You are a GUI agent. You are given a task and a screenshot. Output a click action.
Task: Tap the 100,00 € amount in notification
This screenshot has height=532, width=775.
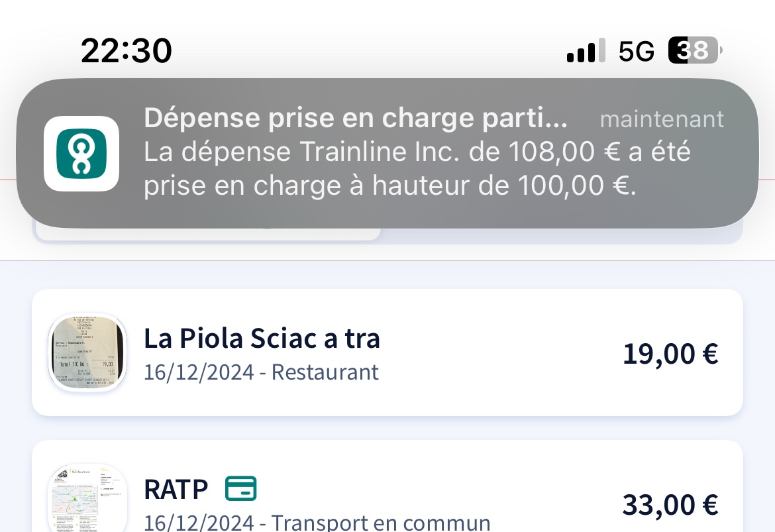click(576, 186)
